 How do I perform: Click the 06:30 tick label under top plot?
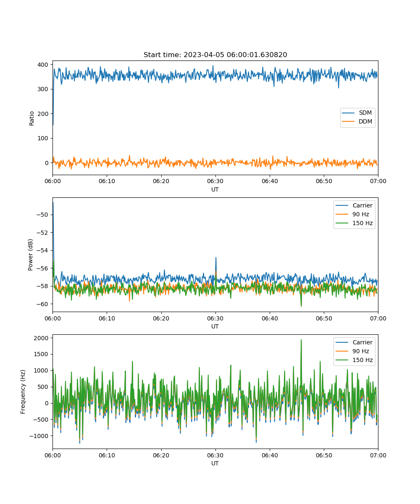pos(215,181)
